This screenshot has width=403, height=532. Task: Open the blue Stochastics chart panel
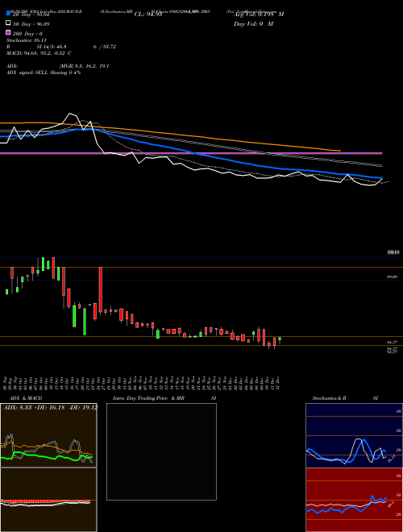tap(354, 435)
